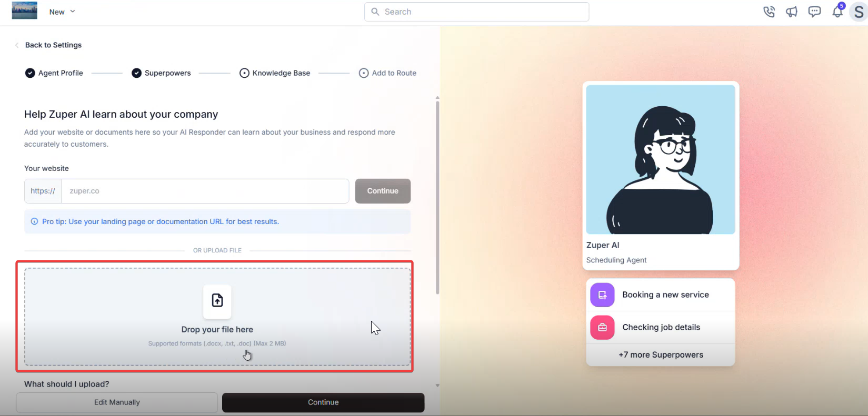
Task: Click the black Continue button at bottom
Action: pos(323,402)
